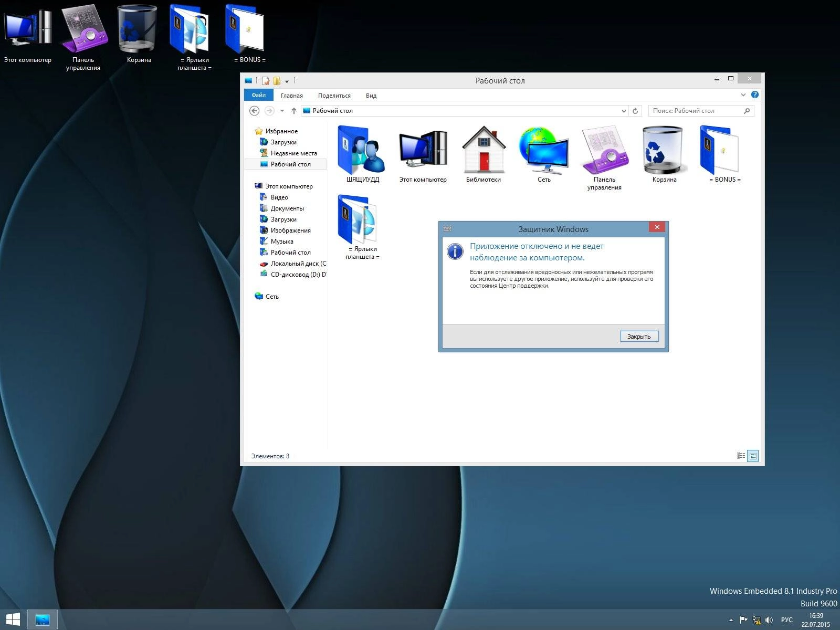Select Документы in navigation pane
Screen dimensions: 840x630
pyautogui.click(x=282, y=208)
